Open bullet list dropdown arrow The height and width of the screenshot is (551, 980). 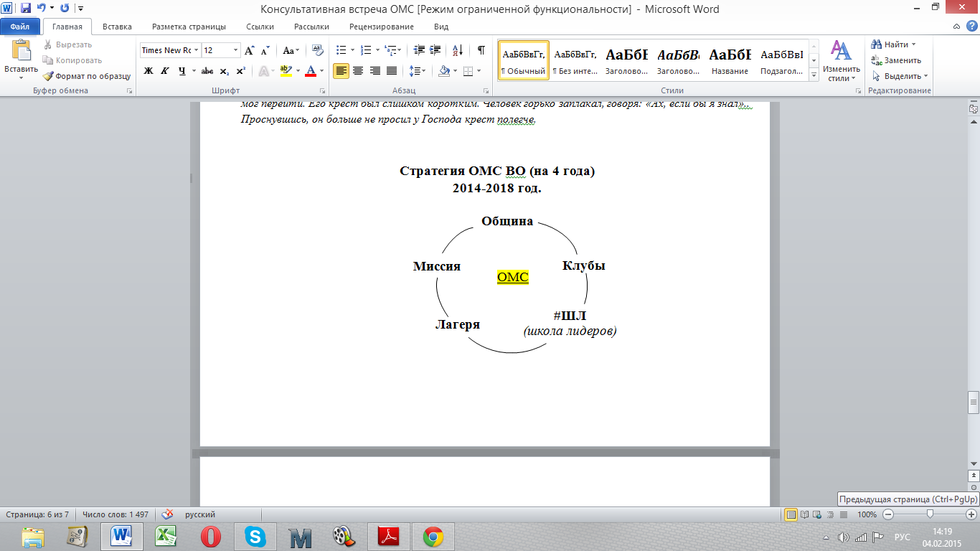351,50
